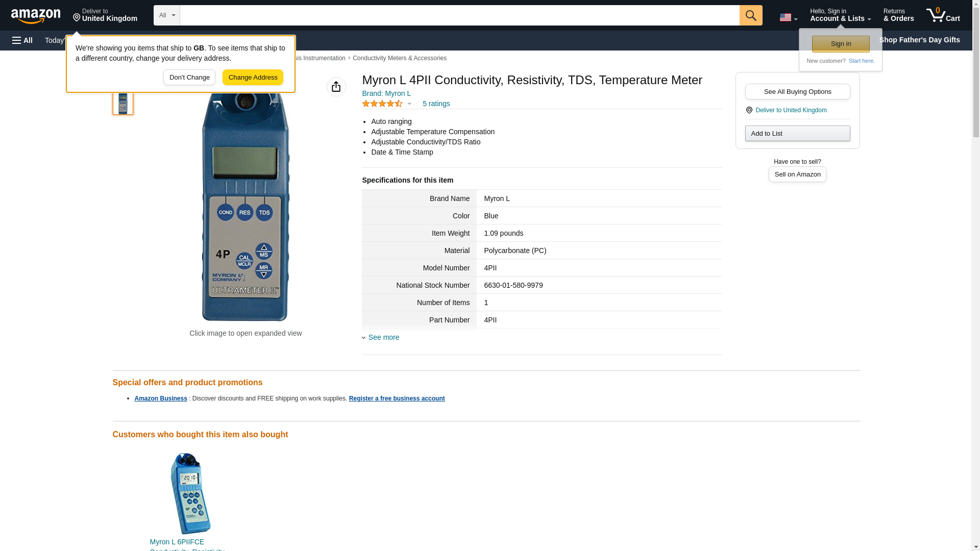Screen dimensions: 980x551
Task: Open the All hamburger menu
Action: (x=22, y=40)
